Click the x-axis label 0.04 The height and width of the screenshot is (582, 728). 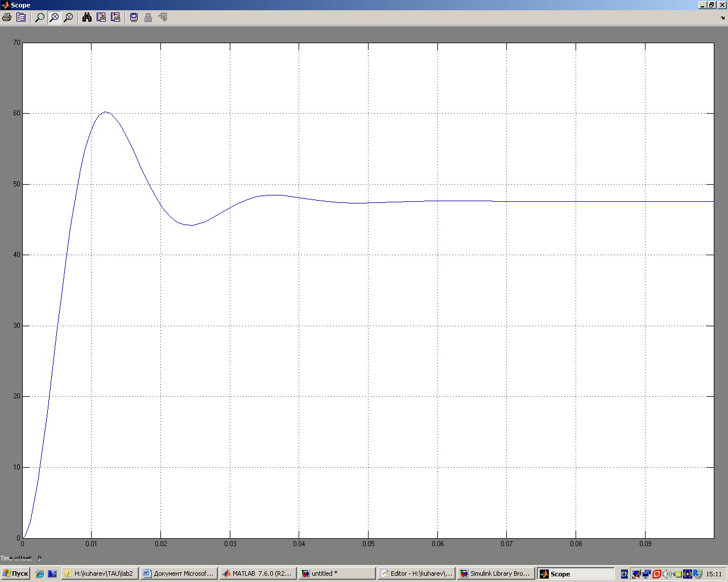tap(299, 544)
